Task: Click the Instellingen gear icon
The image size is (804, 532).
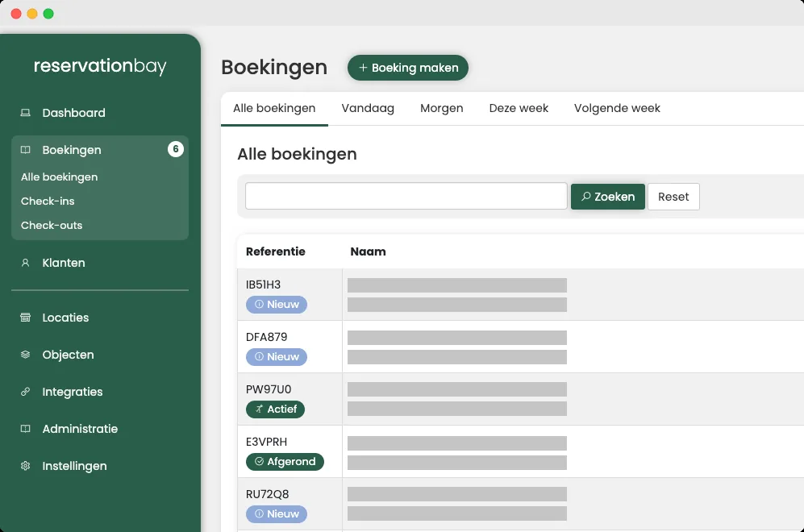Action: point(25,466)
